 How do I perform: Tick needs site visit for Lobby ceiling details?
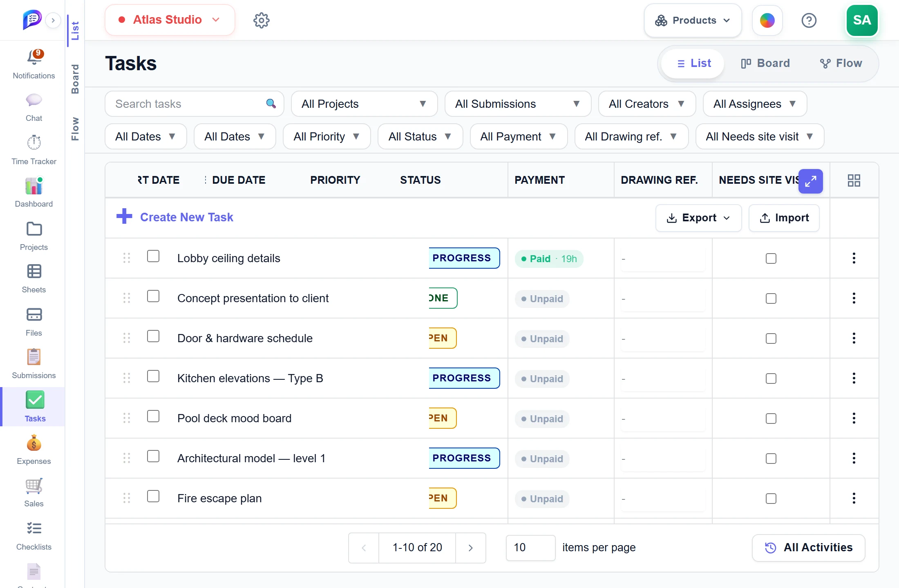point(771,258)
